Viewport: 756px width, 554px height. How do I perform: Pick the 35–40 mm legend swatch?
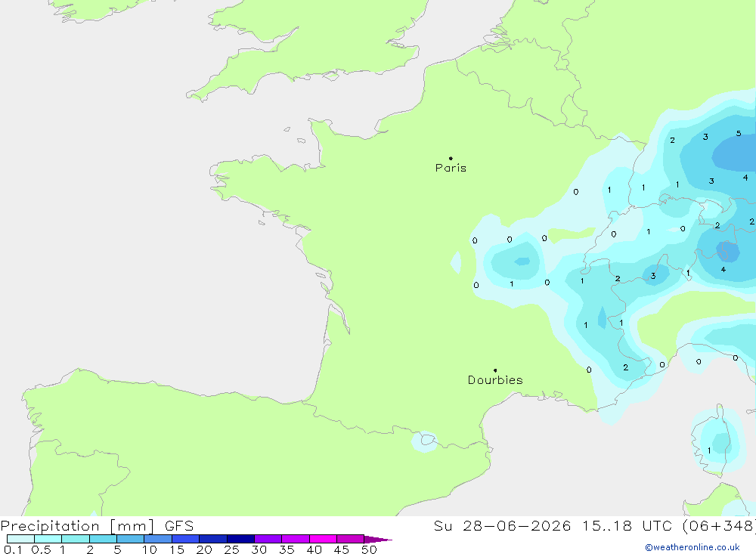pyautogui.click(x=296, y=539)
